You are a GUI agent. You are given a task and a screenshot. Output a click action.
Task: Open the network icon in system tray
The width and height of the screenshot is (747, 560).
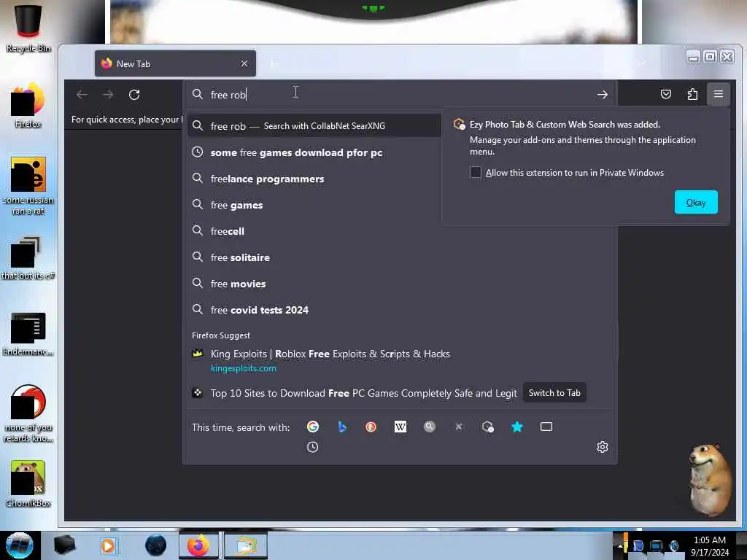[656, 545]
